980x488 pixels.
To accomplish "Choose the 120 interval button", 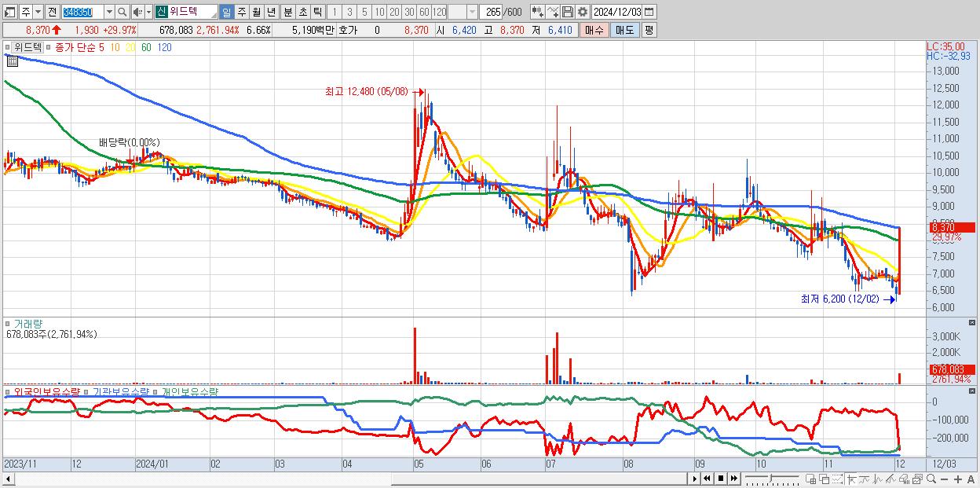I will tap(439, 12).
